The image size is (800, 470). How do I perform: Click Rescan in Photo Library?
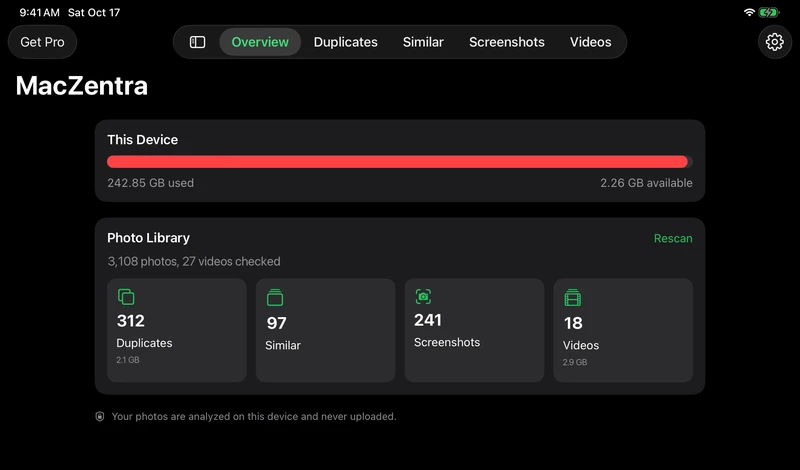point(673,238)
